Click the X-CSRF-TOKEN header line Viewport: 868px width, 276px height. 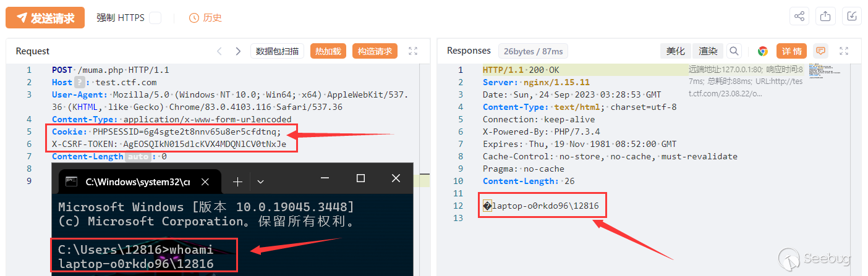169,144
